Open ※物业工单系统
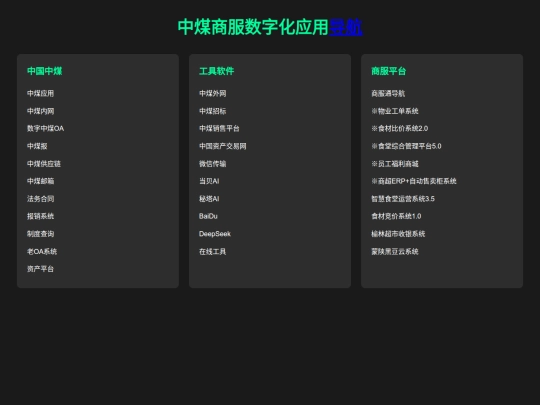The height and width of the screenshot is (405, 540). tap(395, 111)
